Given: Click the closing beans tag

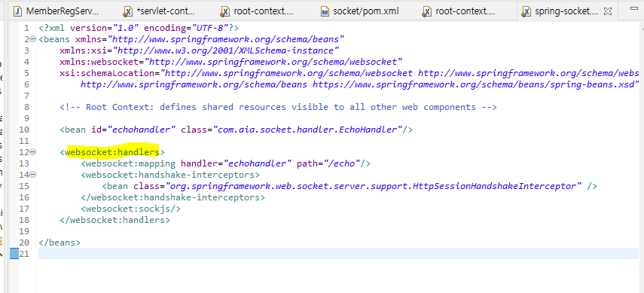Looking at the screenshot, I should (x=60, y=243).
